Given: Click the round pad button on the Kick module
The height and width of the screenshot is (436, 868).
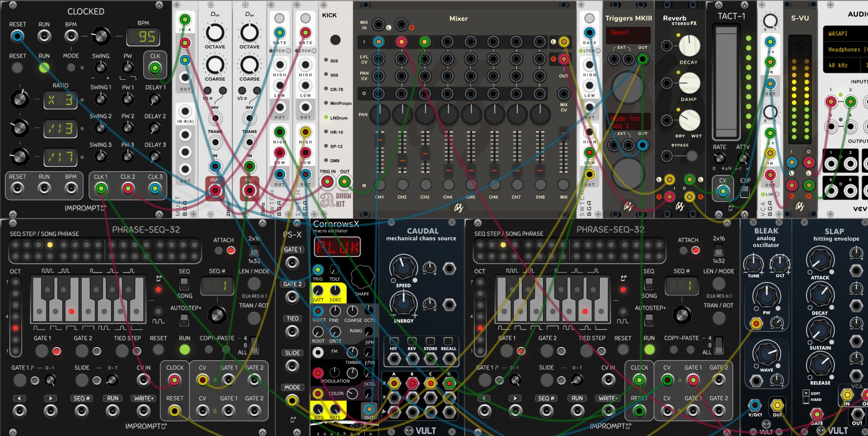Looking at the screenshot, I should pyautogui.click(x=335, y=40).
